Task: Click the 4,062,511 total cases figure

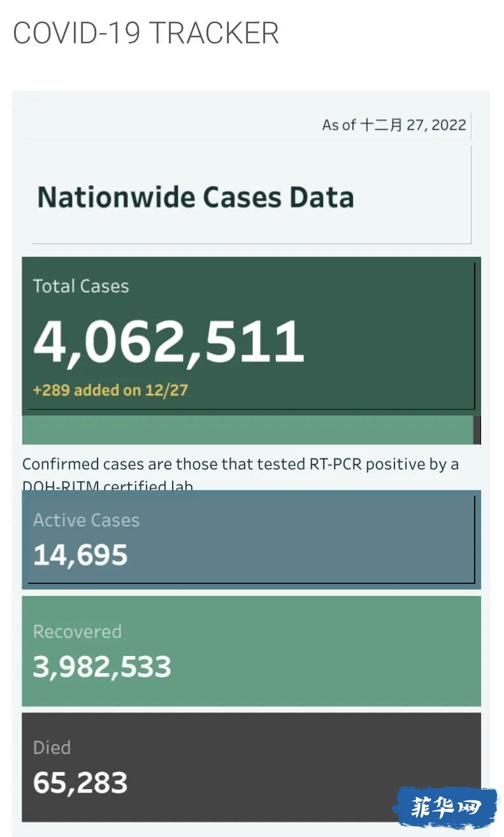Action: pyautogui.click(x=169, y=342)
